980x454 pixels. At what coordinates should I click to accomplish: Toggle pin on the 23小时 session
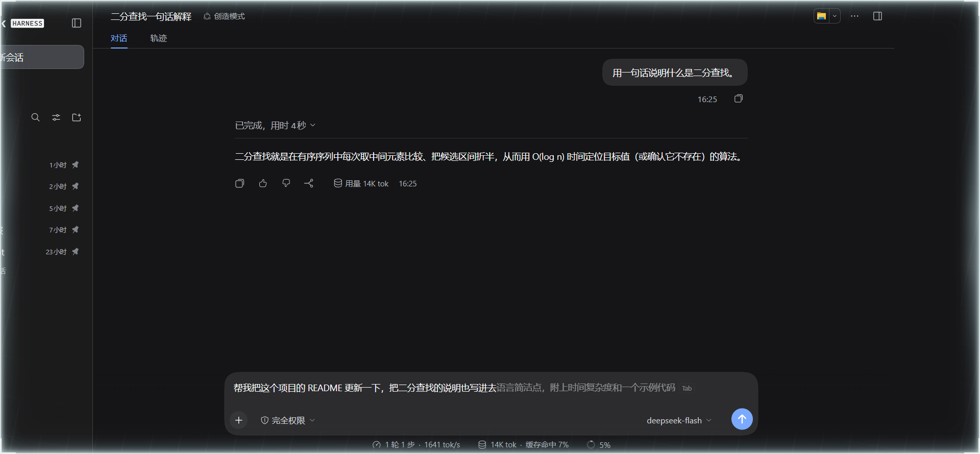click(76, 252)
